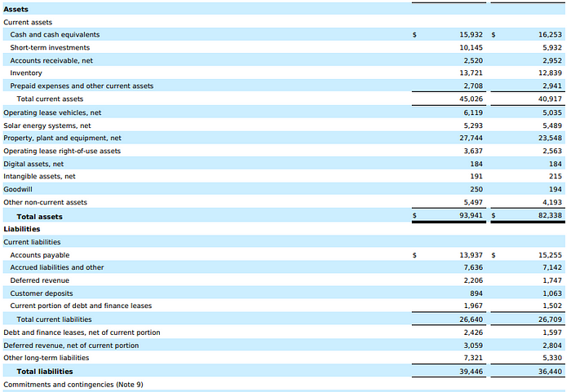Select 'Operating lease right-of-use assets' label
Viewport: 571px width, 392px height.
62,151
